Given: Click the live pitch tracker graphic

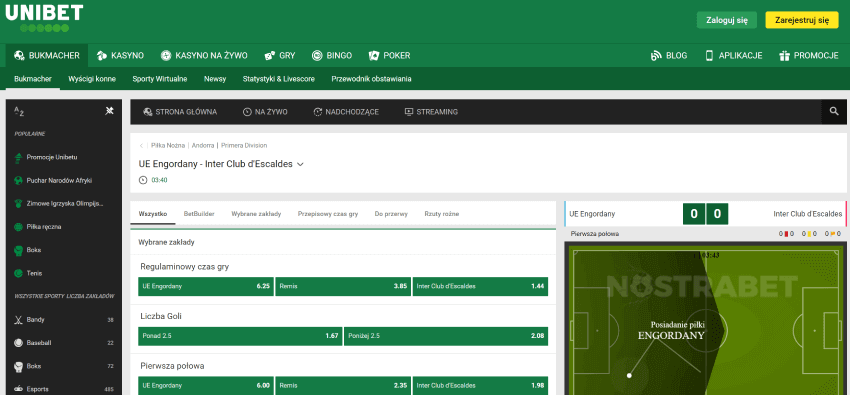Looking at the screenshot, I should coord(705,320).
